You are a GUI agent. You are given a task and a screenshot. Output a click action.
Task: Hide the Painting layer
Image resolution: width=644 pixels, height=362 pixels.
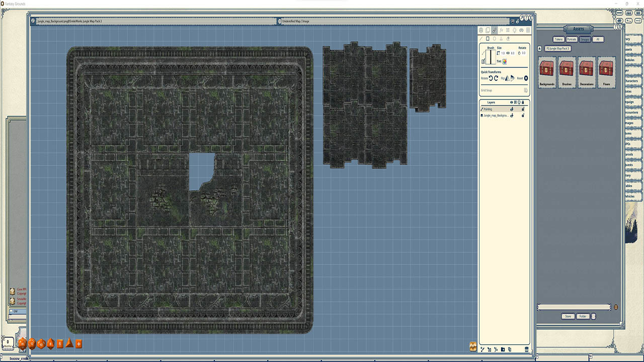click(512, 109)
